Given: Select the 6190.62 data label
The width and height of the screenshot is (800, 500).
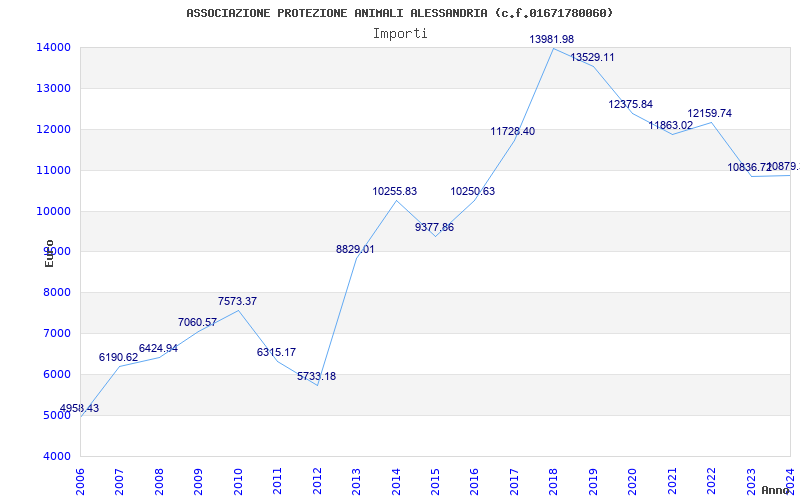Looking at the screenshot, I should click(118, 358).
